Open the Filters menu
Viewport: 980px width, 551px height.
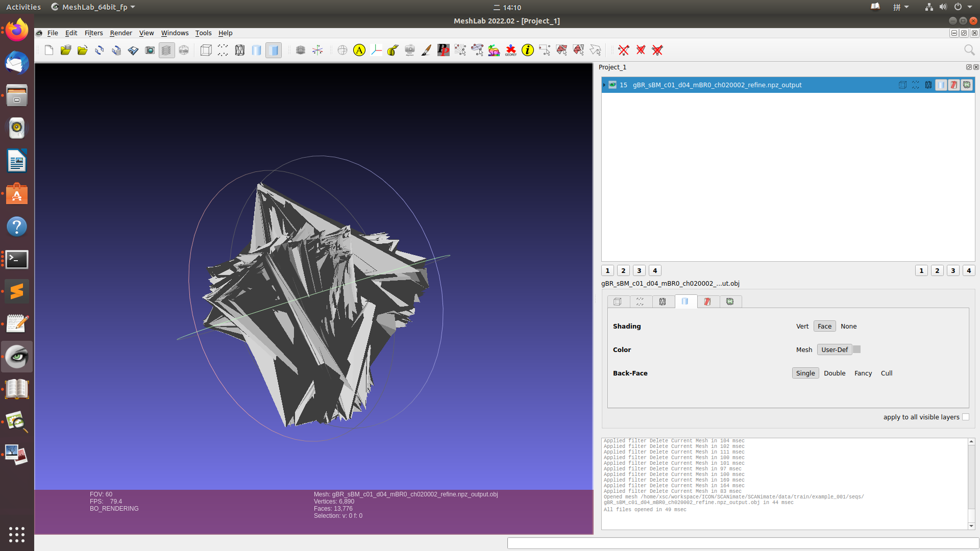(x=93, y=33)
